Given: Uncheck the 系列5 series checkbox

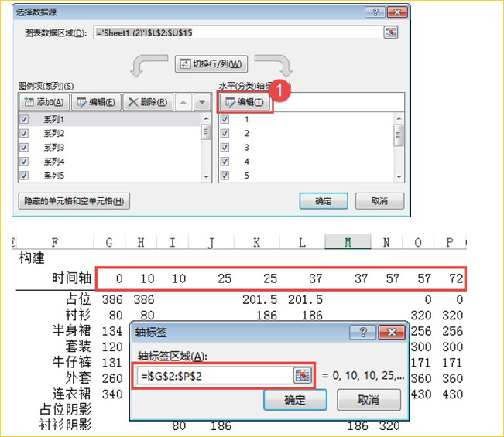Looking at the screenshot, I should tap(24, 176).
